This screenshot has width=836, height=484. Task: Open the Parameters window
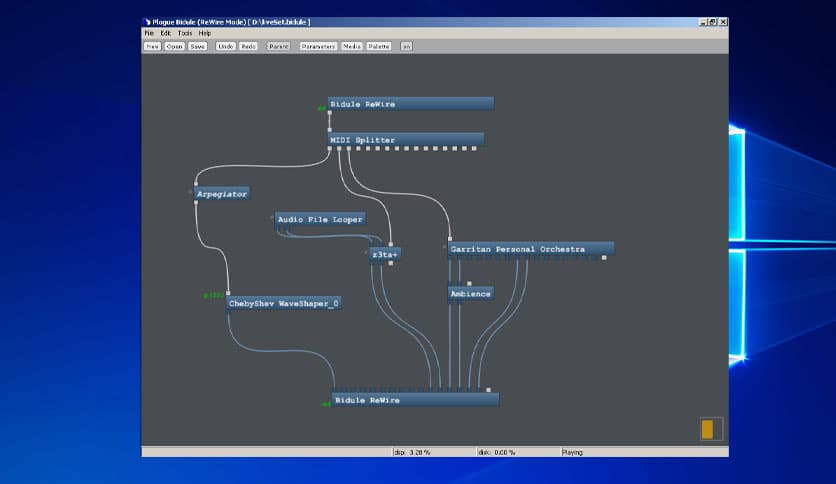318,46
